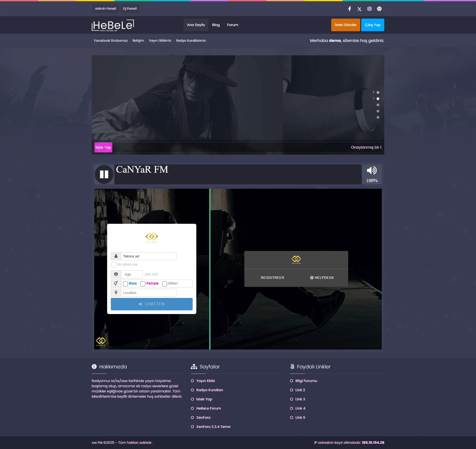Open the Ana Sayfa menu item
The image size is (476, 449).
(196, 25)
